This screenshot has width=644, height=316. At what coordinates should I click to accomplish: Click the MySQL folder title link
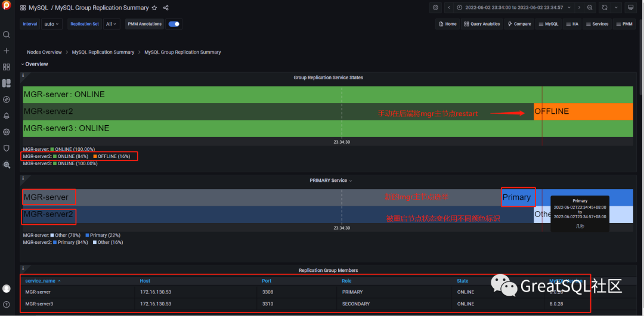point(39,8)
